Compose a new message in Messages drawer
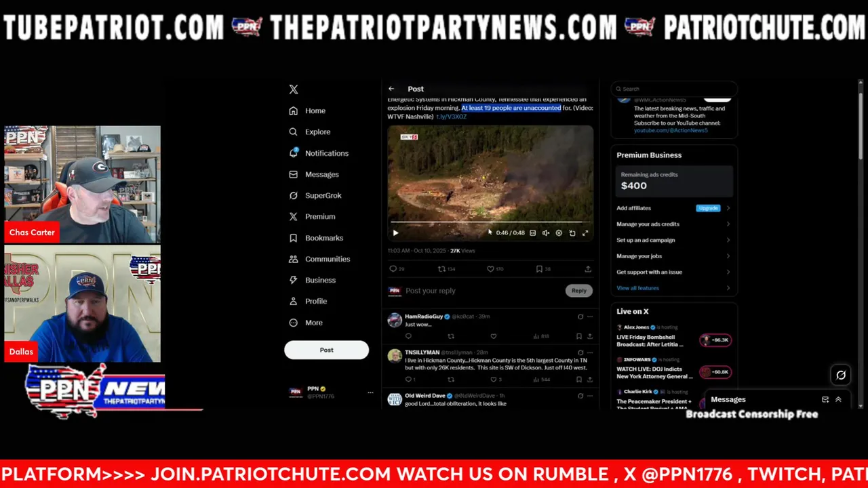 point(825,400)
